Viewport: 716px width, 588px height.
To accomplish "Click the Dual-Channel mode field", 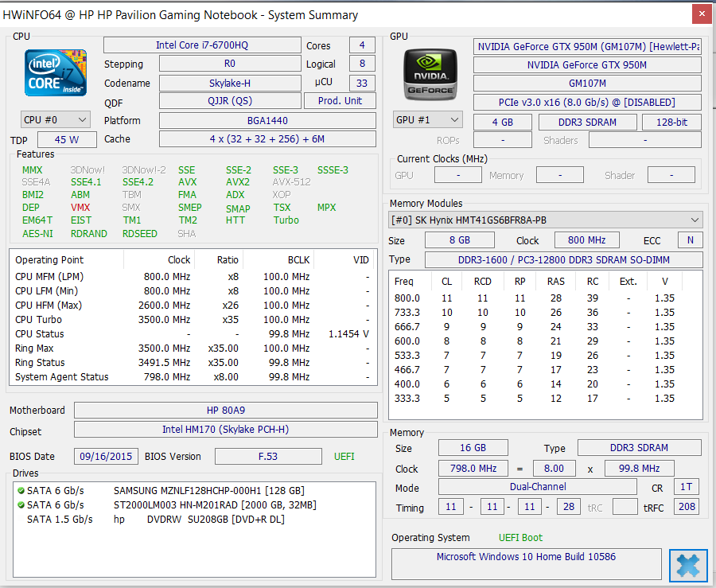I will pyautogui.click(x=538, y=487).
